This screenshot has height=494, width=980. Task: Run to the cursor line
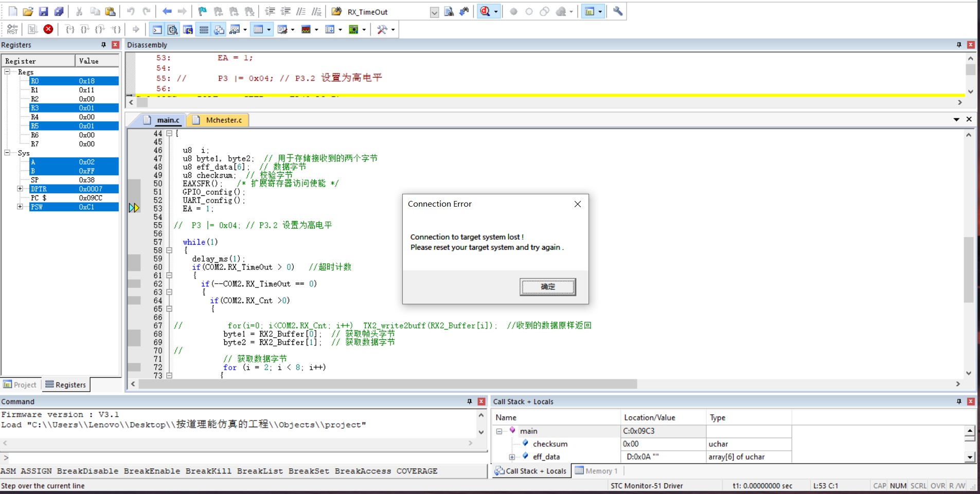click(117, 29)
